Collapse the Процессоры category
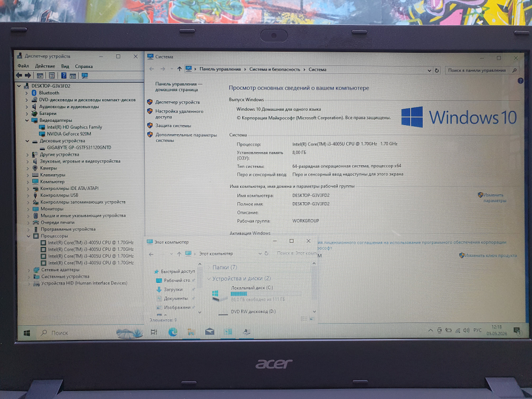The height and width of the screenshot is (399, 532). point(29,236)
